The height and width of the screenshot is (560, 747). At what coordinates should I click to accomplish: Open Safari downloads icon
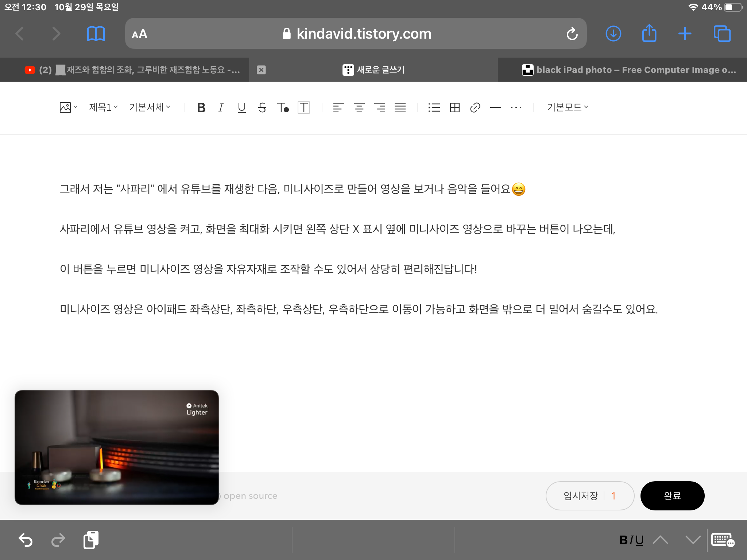613,34
